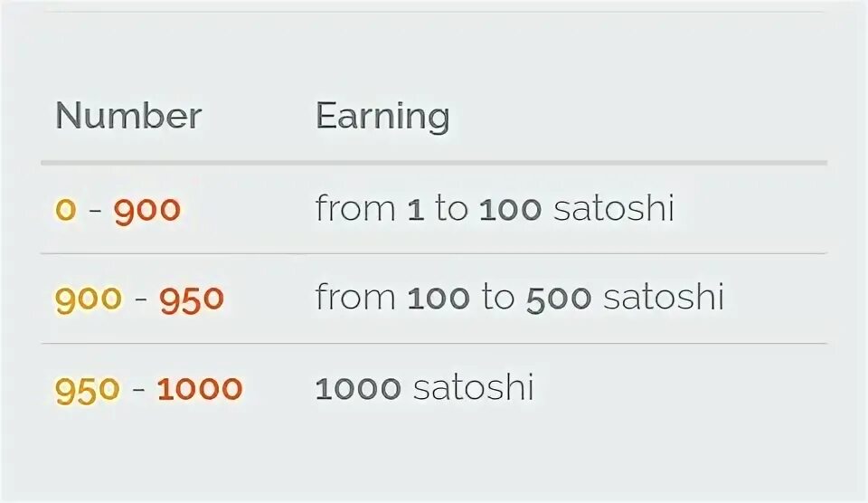This screenshot has width=868, height=503.
Task: Click 'from 1 to 100 satoshi' text
Action: pyautogui.click(x=495, y=208)
